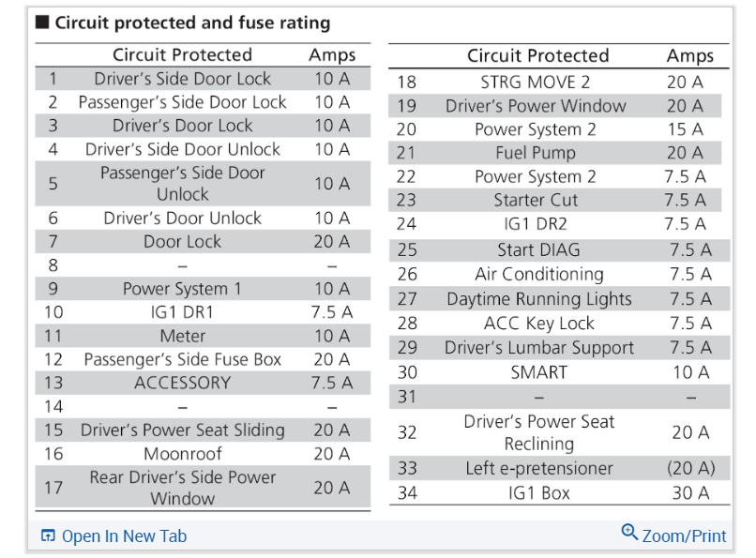Select the Air Conditioning row

[x=538, y=275]
